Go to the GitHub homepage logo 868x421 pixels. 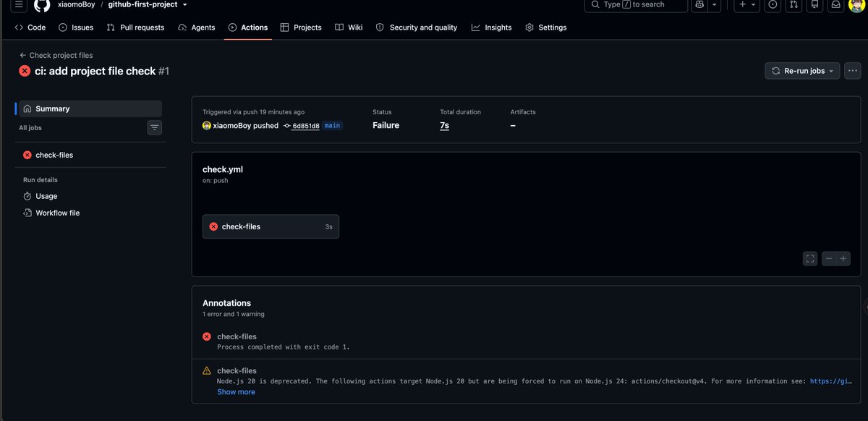pos(42,5)
